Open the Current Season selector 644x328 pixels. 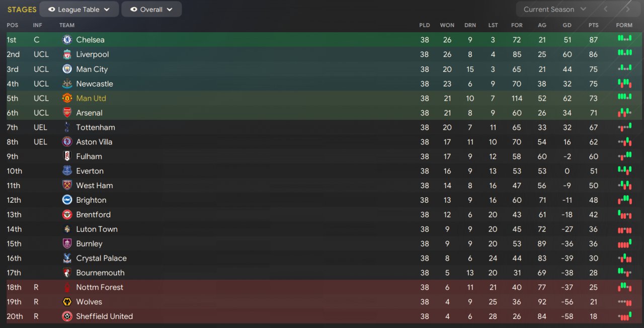[554, 10]
